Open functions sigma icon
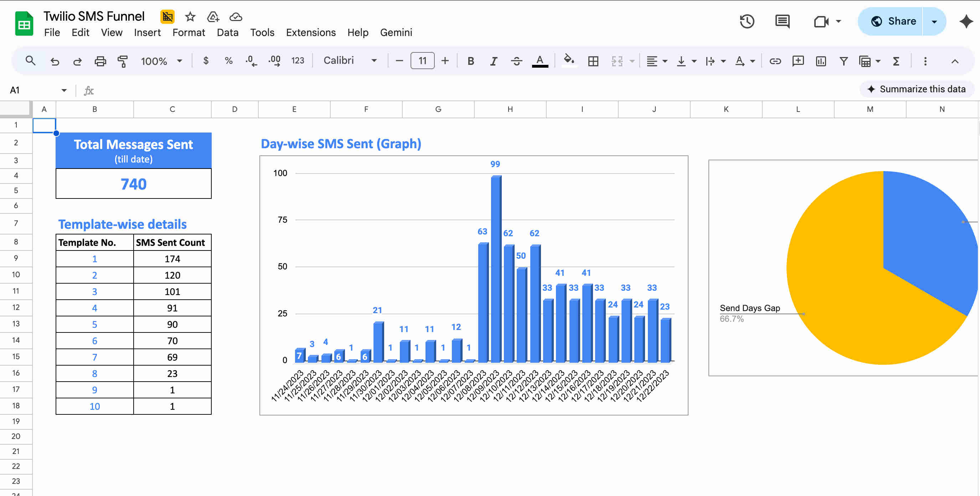Viewport: 980px width, 496px height. pos(896,61)
